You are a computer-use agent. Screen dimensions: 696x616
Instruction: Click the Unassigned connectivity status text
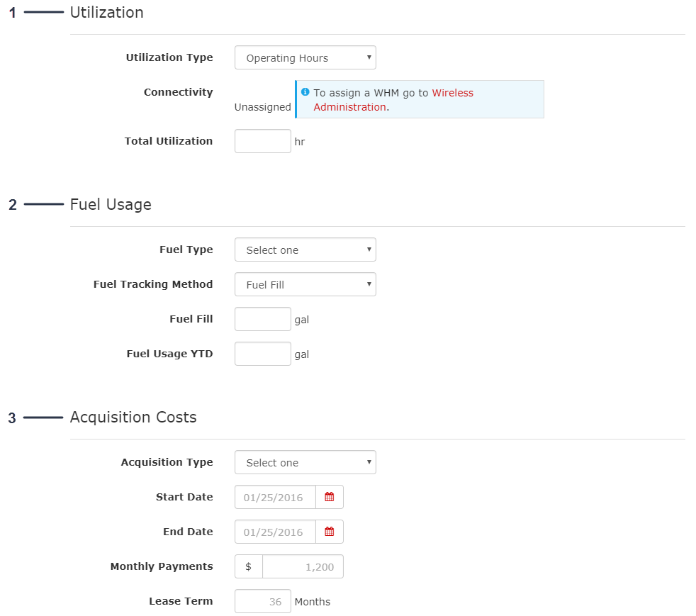(x=262, y=107)
